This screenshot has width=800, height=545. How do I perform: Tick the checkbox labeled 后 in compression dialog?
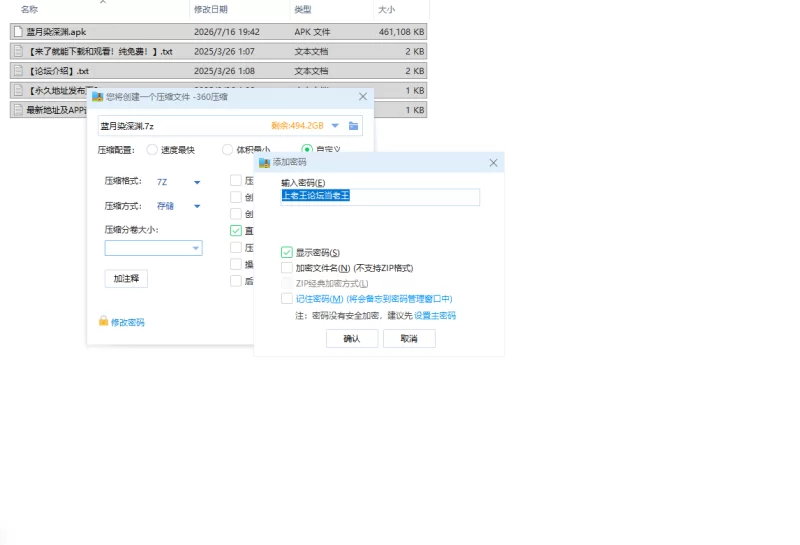[x=236, y=281]
